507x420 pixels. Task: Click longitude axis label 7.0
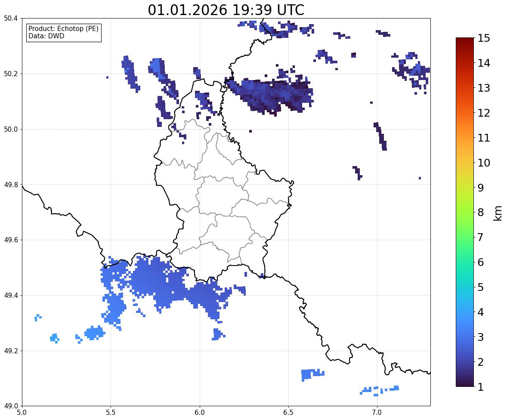click(x=377, y=413)
